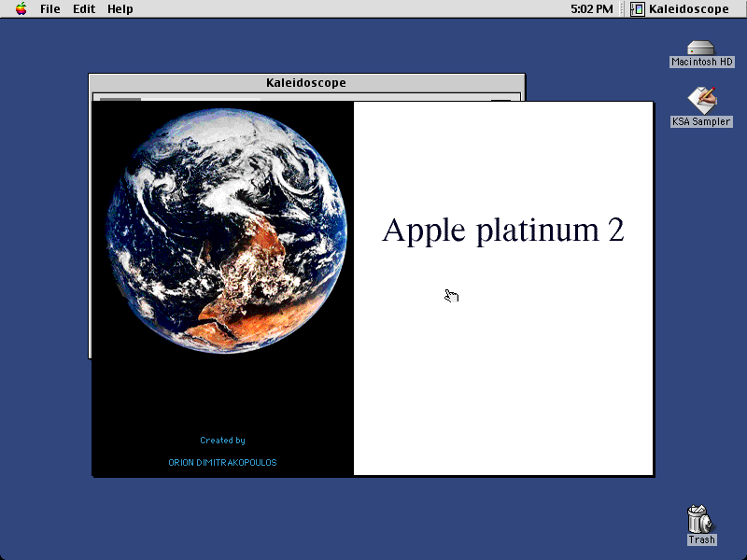Viewport: 747px width, 560px height.
Task: Open the Help menu
Action: point(120,9)
